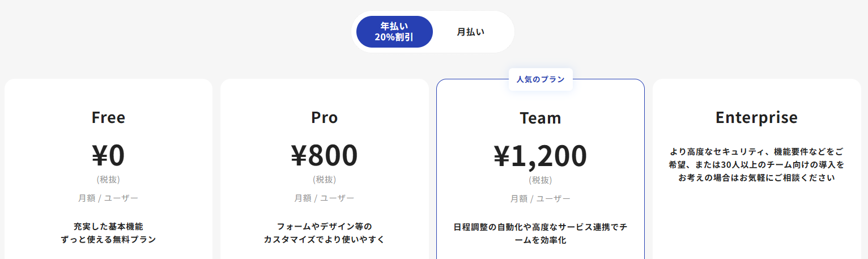The height and width of the screenshot is (259, 868).
Task: Click the Free plan heading
Action: point(108,117)
